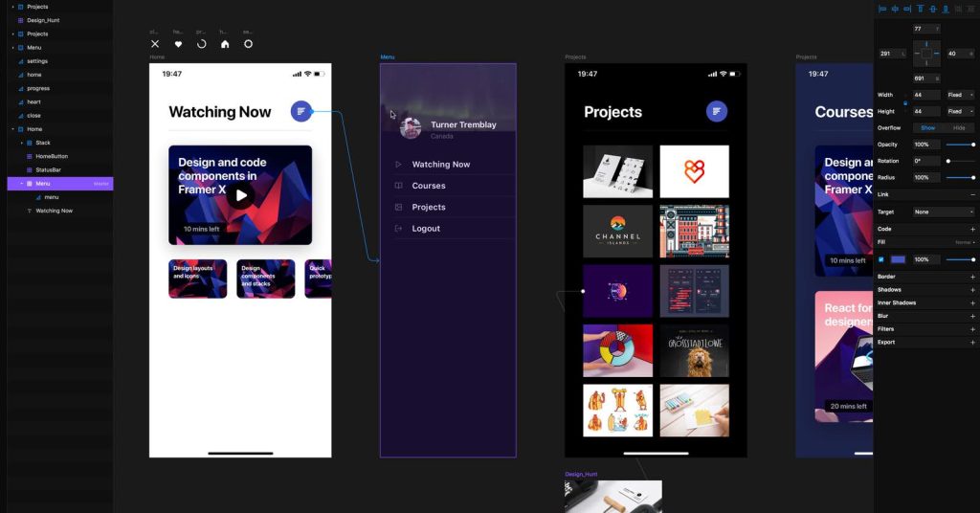Click the heart icon on canvas
Viewport: 980px width, 513px height.
(178, 44)
